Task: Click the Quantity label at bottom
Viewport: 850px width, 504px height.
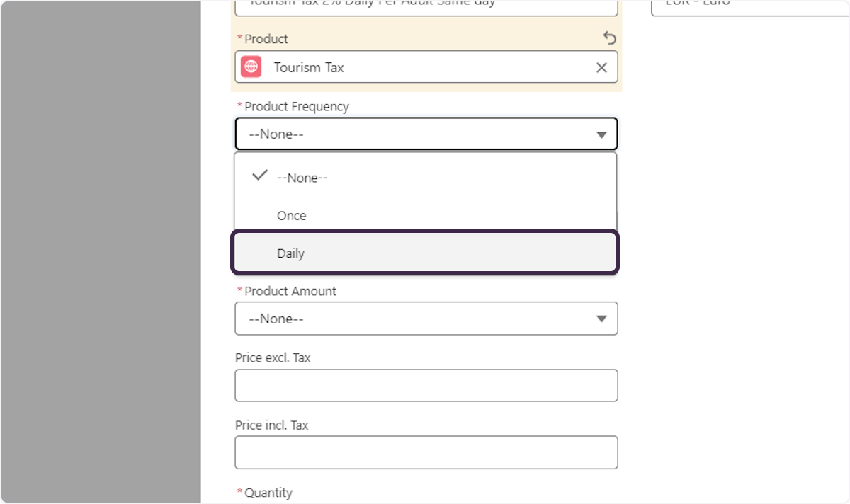Action: (268, 493)
